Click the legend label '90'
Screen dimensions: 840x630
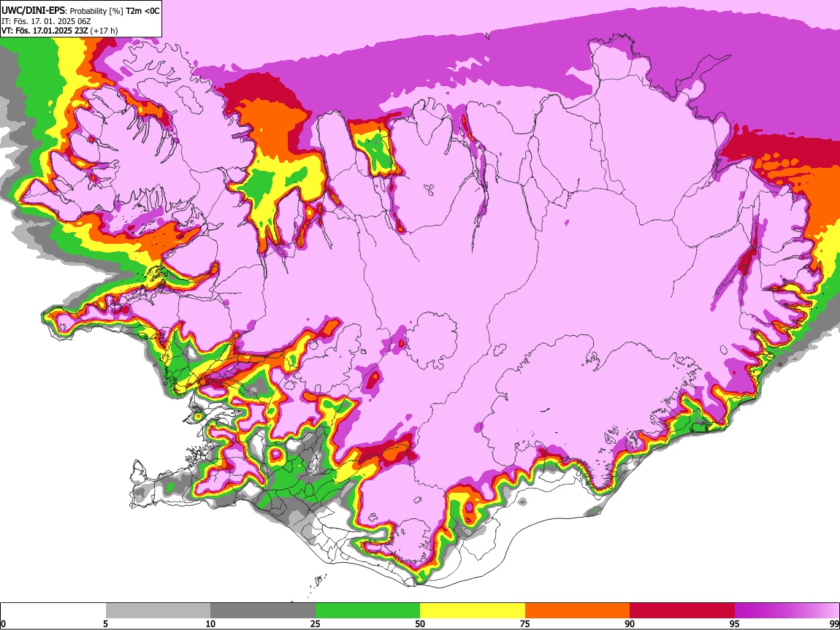[x=630, y=624]
